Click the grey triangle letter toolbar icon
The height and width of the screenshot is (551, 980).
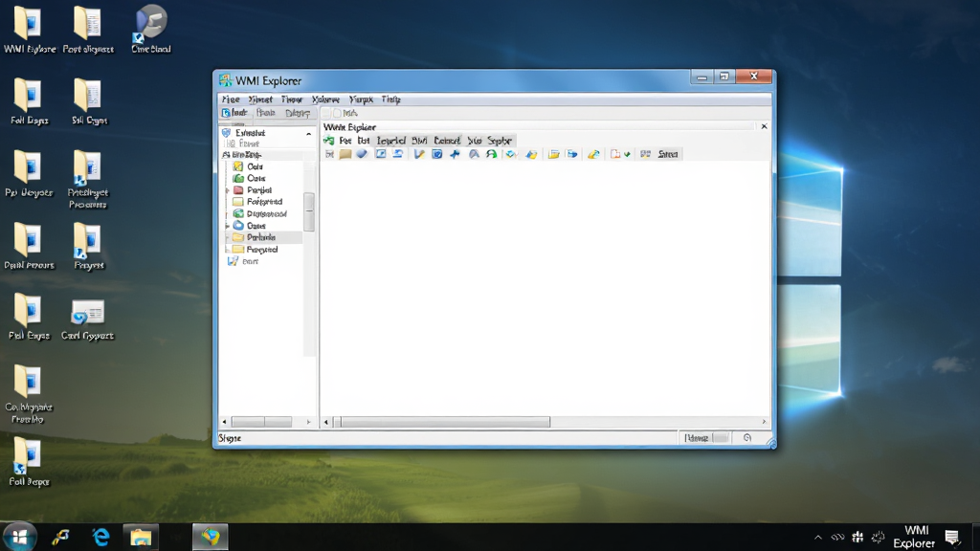click(474, 154)
